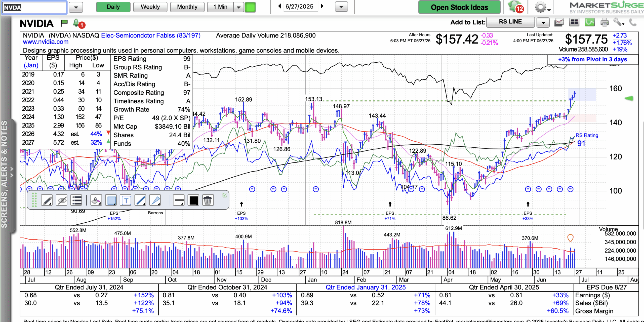644x322 pixels.
Task: Toggle the green real-time indicator button
Action: [x=250, y=7]
